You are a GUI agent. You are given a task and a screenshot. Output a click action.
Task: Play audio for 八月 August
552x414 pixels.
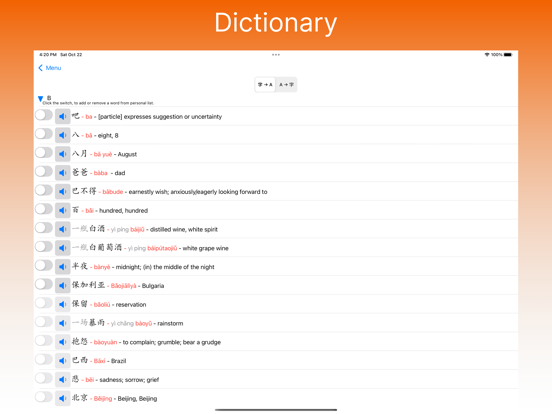[63, 154]
